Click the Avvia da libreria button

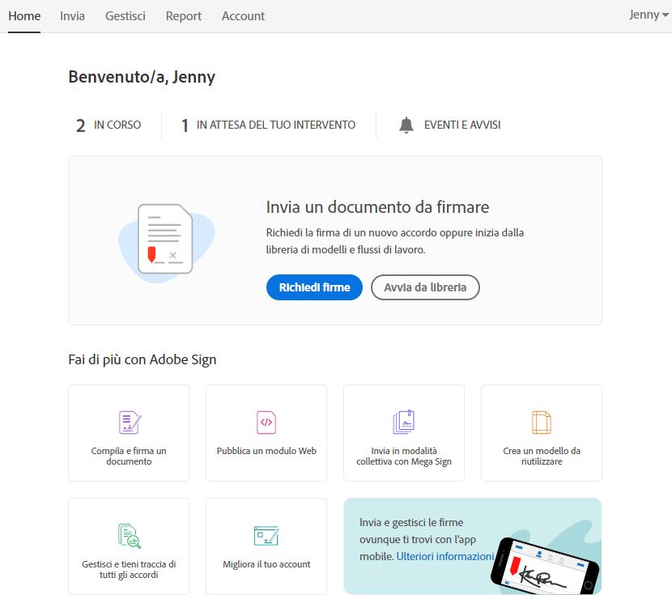tap(425, 287)
